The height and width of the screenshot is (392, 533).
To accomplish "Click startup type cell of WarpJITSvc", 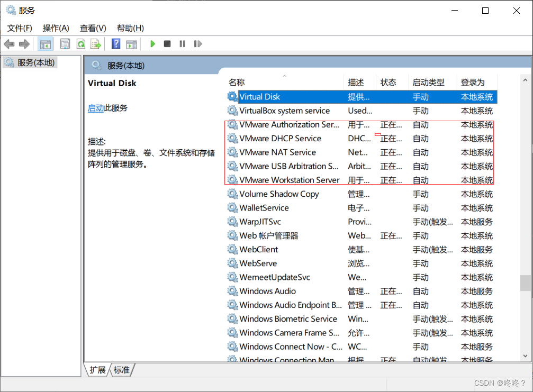I will (432, 222).
